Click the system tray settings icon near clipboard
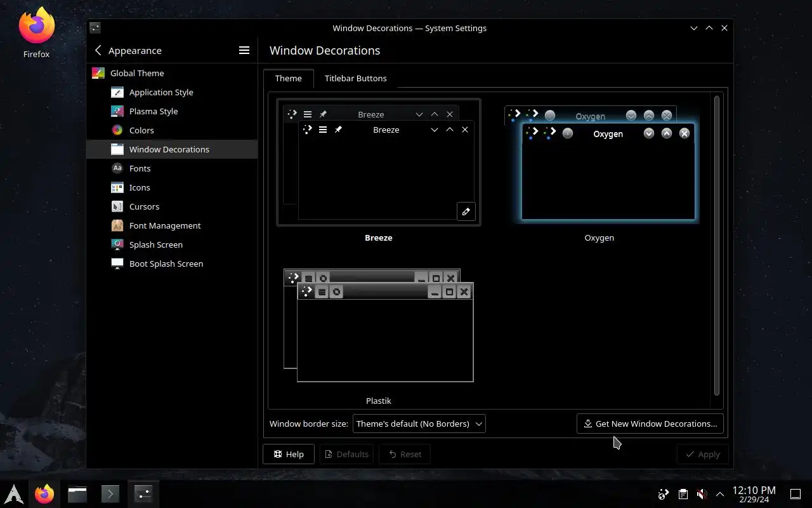812x508 pixels. (x=664, y=494)
